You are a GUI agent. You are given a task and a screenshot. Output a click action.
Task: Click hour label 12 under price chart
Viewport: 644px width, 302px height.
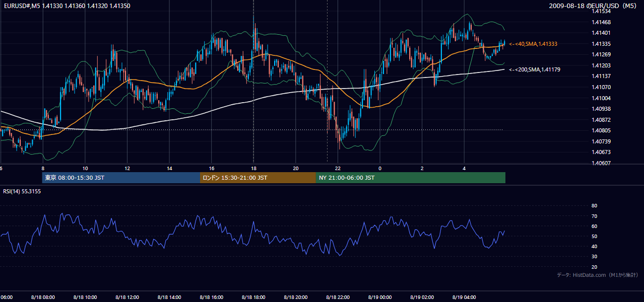(127, 168)
